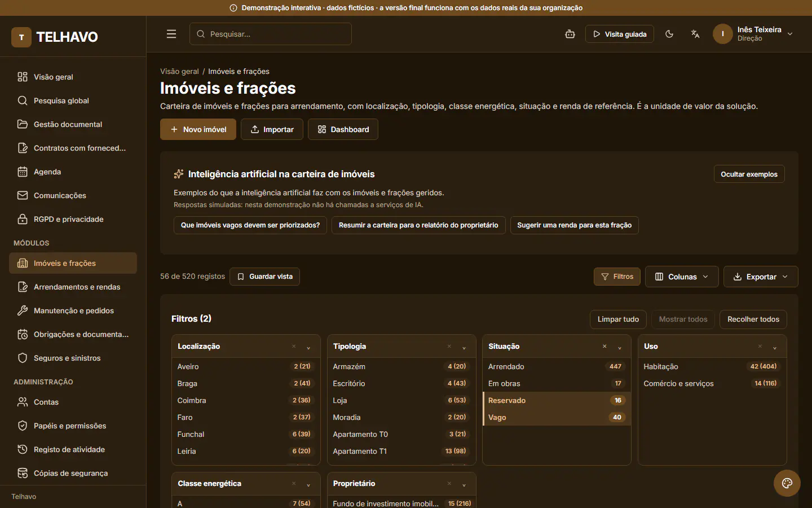This screenshot has height=508, width=812.
Task: Click the Importar button
Action: 272,129
